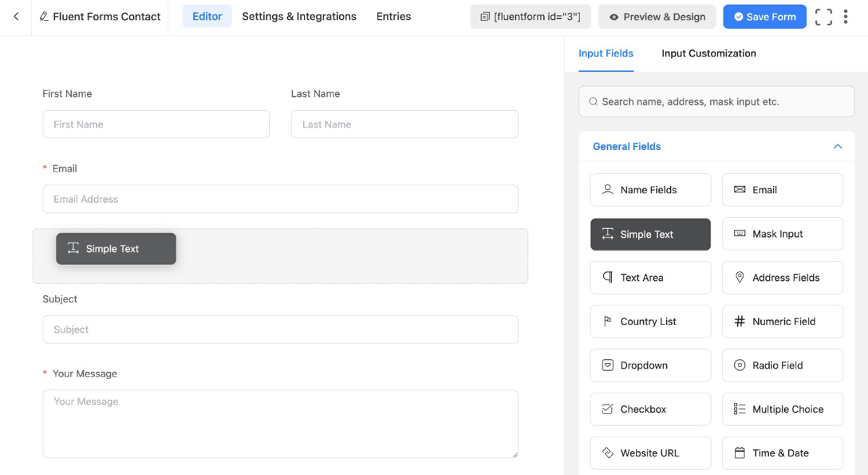Viewport: 868px width, 475px height.
Task: Click the field search input box
Action: click(x=716, y=101)
